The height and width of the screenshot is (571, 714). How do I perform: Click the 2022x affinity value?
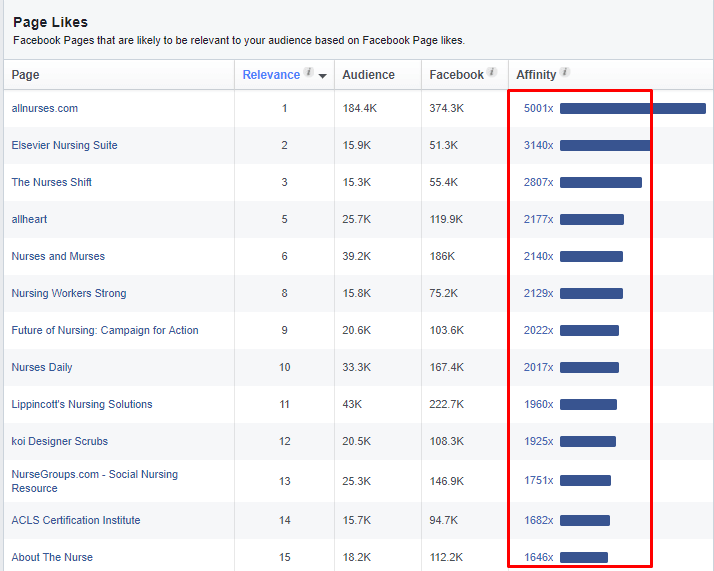539,330
